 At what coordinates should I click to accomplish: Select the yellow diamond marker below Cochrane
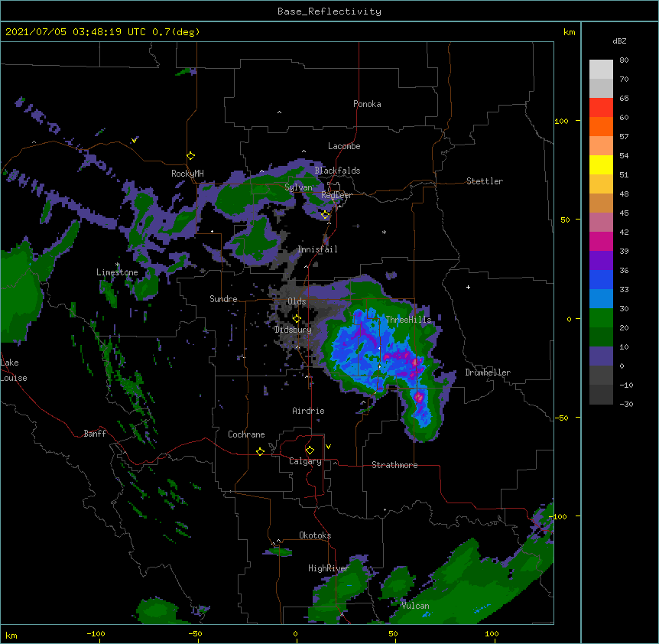(260, 451)
